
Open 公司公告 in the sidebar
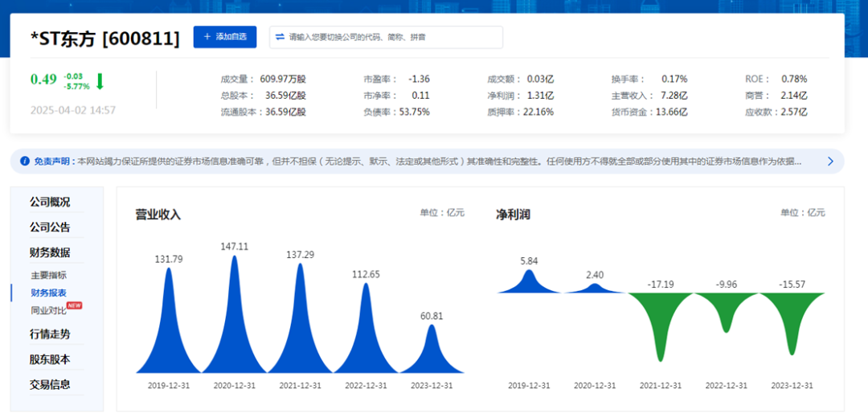tap(50, 227)
